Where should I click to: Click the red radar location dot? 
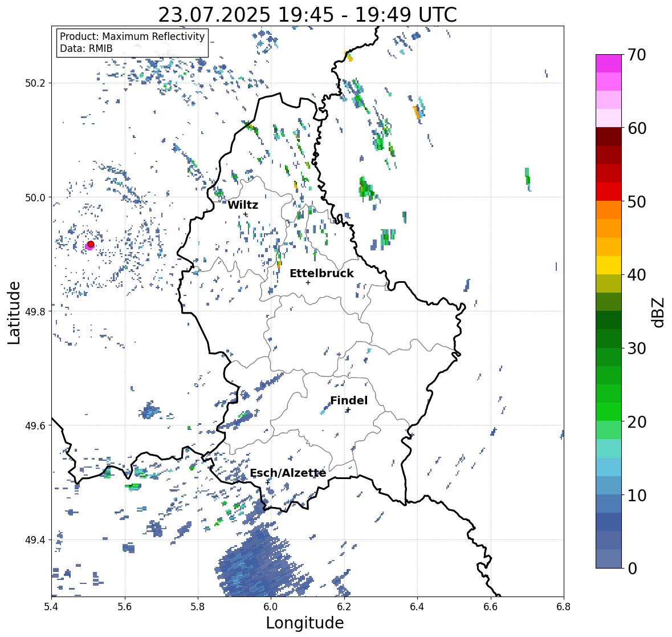(x=91, y=244)
